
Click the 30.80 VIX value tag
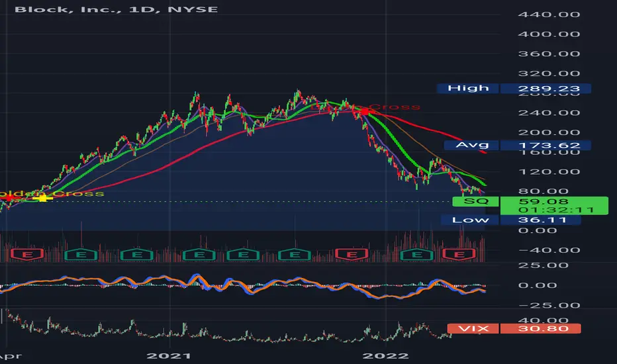click(x=540, y=328)
